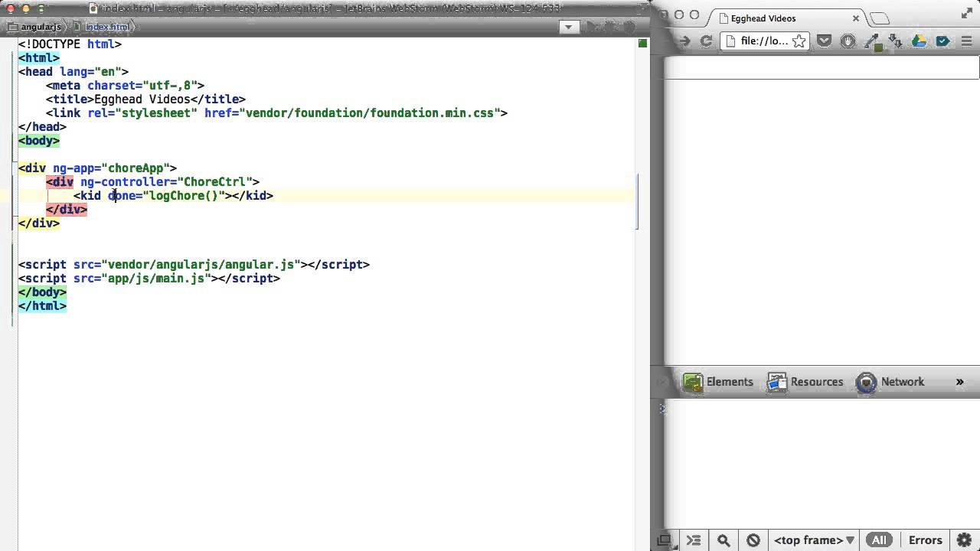Viewport: 980px width, 551px height.
Task: Open a new Chrome tab
Action: click(x=880, y=18)
